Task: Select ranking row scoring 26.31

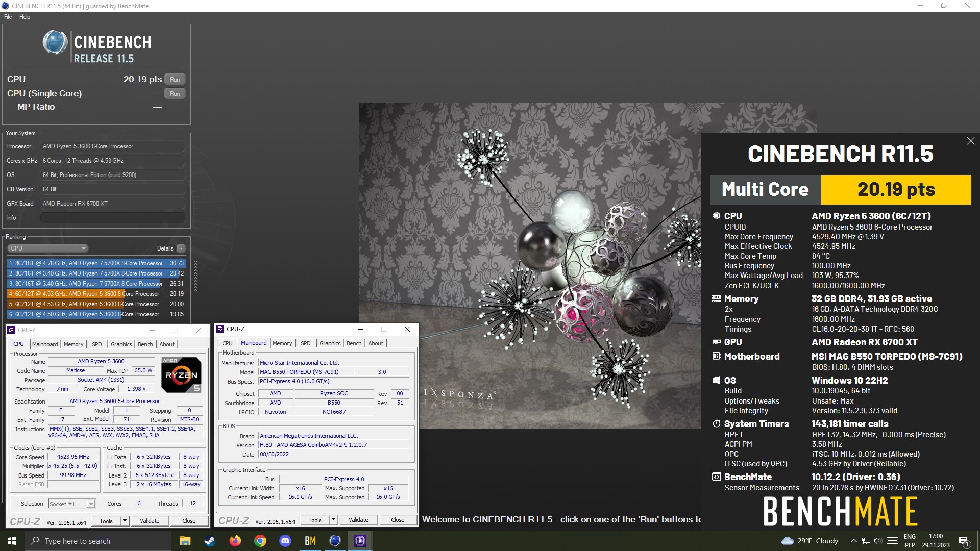Action: point(96,284)
